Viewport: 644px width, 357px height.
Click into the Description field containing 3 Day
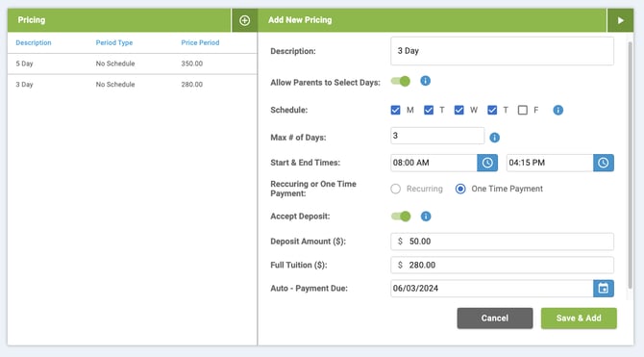[x=503, y=51]
